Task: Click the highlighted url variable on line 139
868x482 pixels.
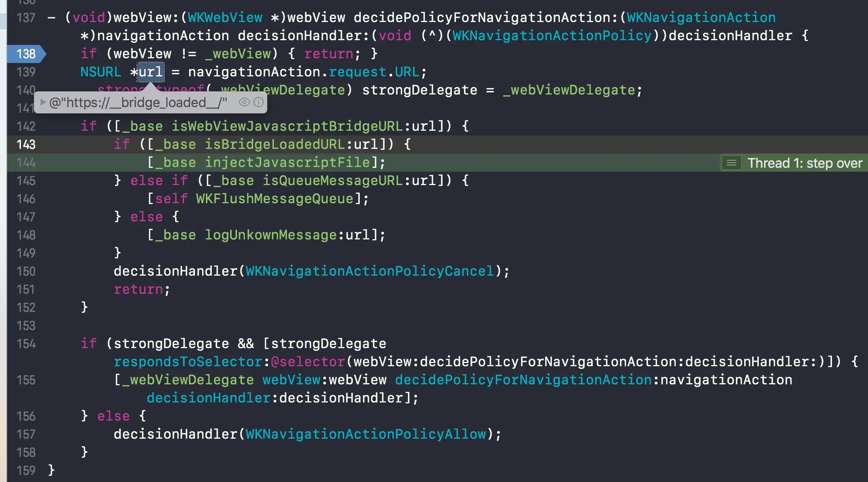Action: coord(151,72)
